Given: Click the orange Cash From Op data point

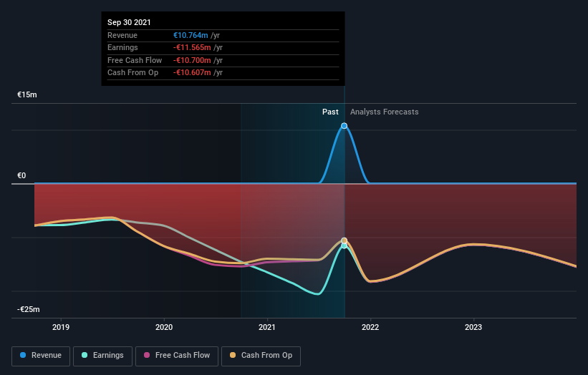Looking at the screenshot, I should pos(344,240).
